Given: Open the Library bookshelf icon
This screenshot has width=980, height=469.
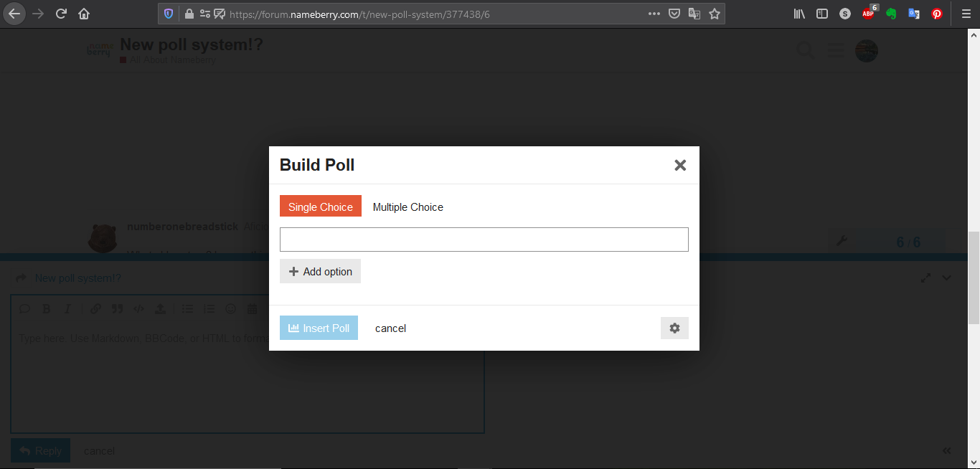Looking at the screenshot, I should [x=799, y=14].
